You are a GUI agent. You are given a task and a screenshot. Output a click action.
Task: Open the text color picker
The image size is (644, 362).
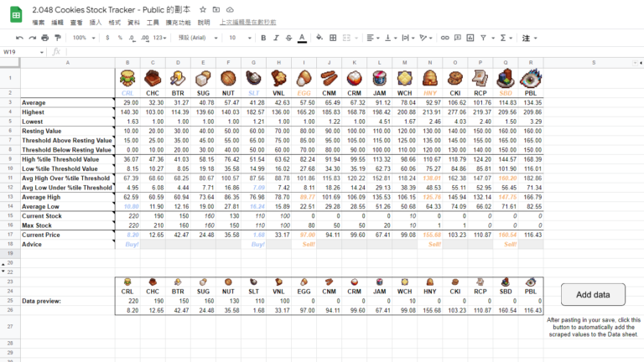[302, 38]
